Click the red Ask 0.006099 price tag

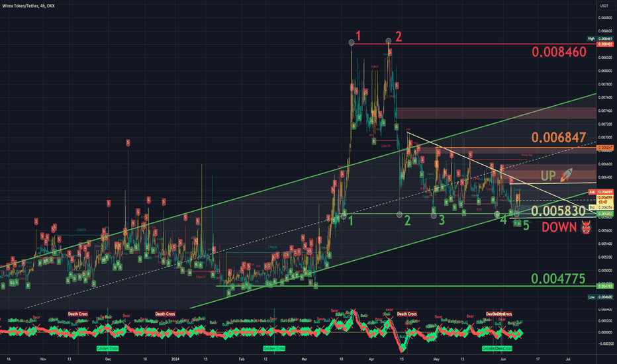(x=600, y=192)
